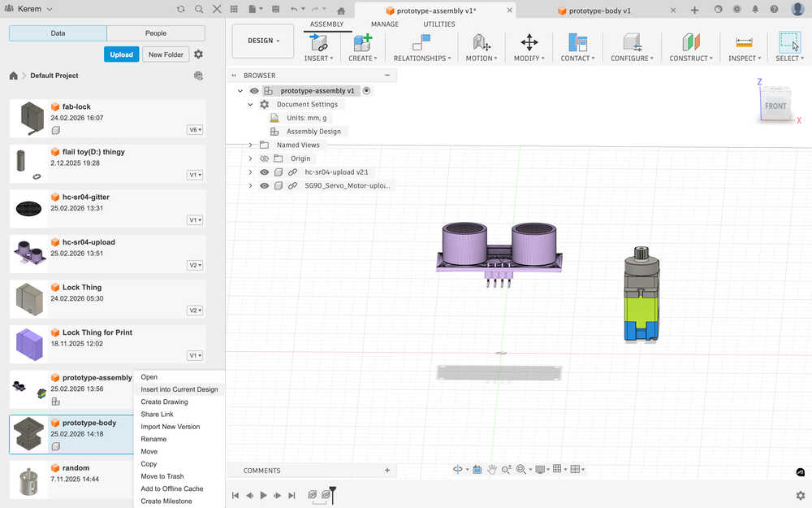The width and height of the screenshot is (812, 508).
Task: Open fab-lock V6 version dropdown
Action: [195, 129]
